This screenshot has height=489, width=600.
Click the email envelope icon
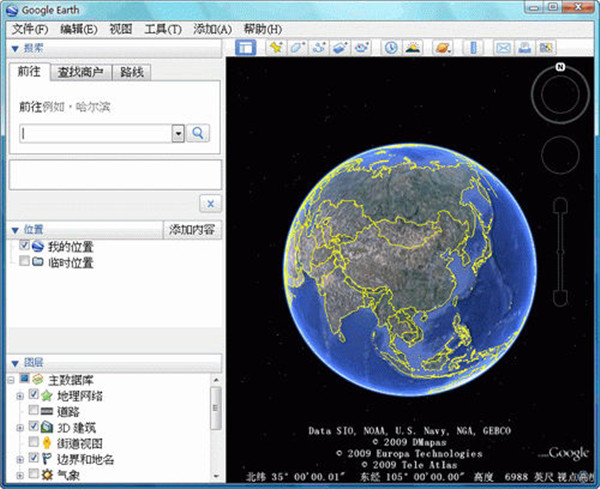click(502, 47)
